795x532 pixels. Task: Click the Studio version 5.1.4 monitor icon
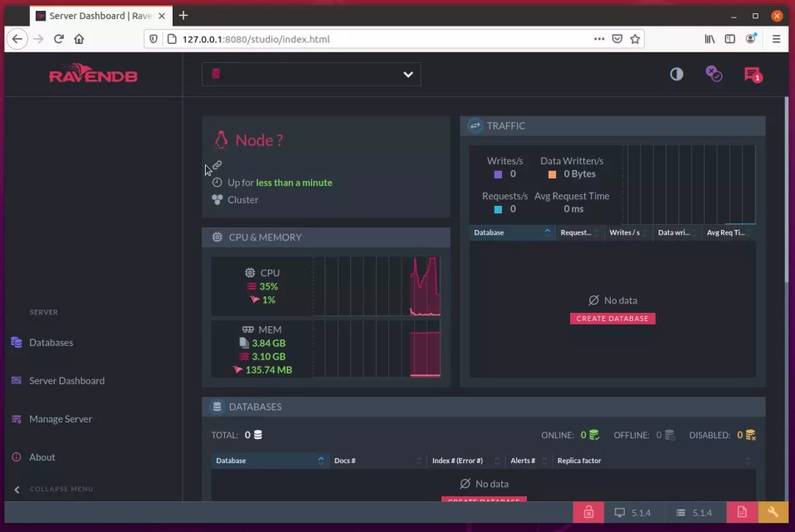618,512
